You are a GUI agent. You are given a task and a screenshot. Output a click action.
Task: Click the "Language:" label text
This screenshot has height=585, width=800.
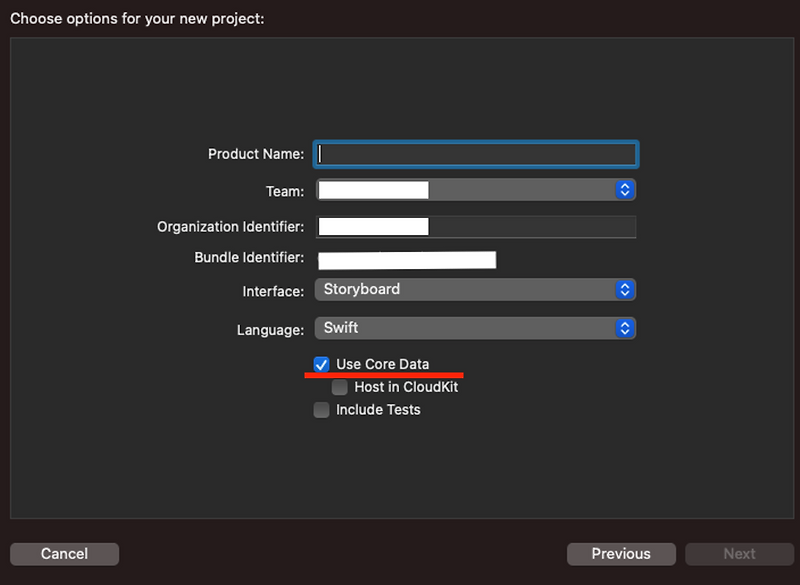click(x=270, y=330)
